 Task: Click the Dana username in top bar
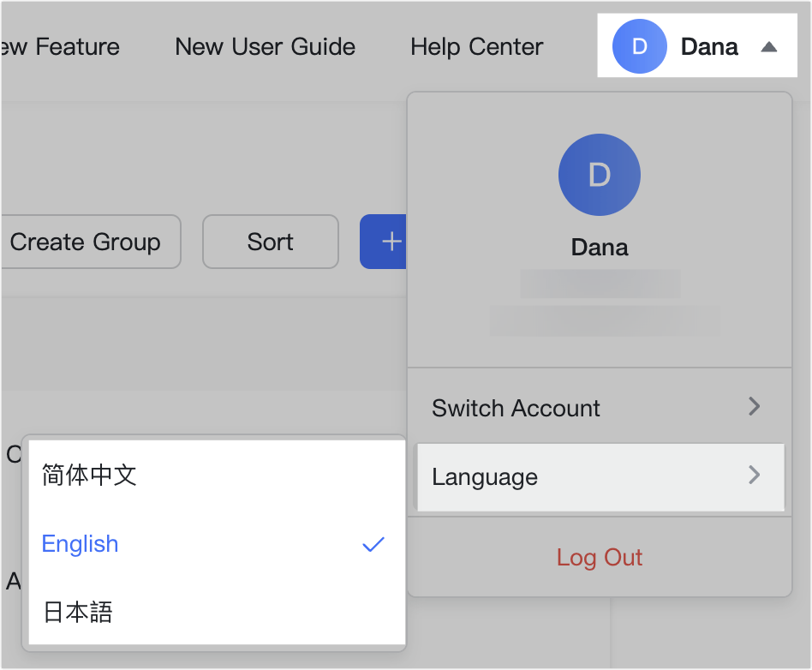click(709, 47)
